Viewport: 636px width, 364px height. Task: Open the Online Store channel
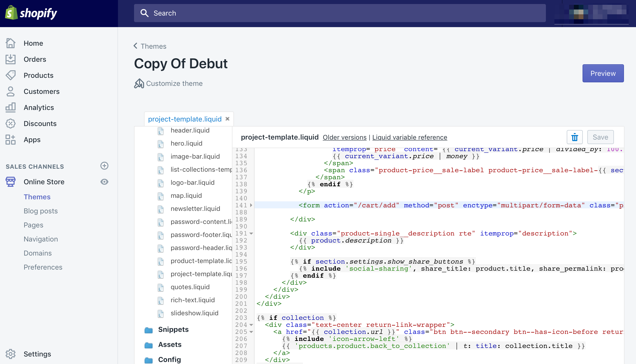pyautogui.click(x=44, y=182)
